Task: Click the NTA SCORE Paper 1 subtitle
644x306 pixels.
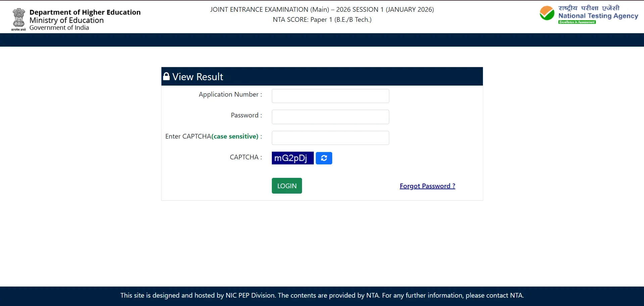Action: coord(322,19)
